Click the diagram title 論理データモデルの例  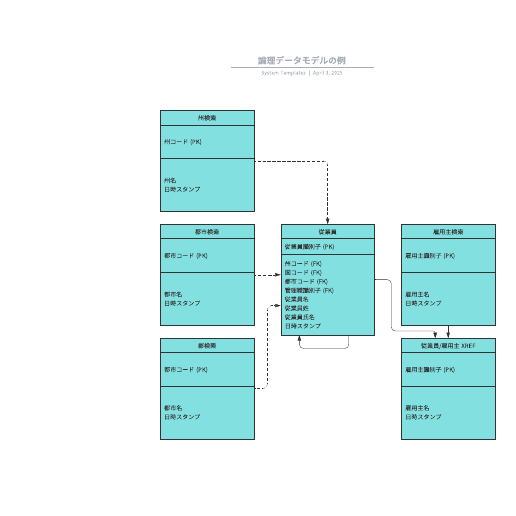[302, 60]
